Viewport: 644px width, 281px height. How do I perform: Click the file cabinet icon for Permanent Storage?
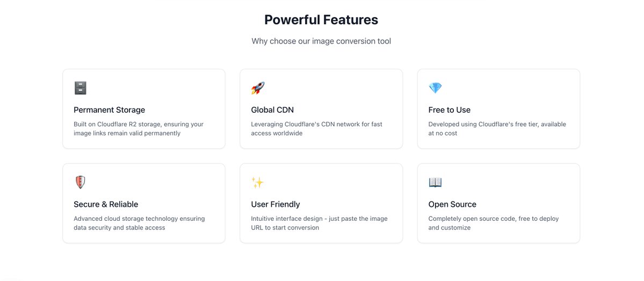pyautogui.click(x=80, y=88)
